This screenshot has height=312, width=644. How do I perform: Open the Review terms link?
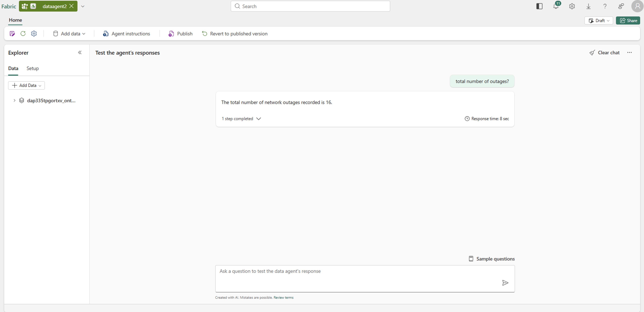pyautogui.click(x=283, y=297)
